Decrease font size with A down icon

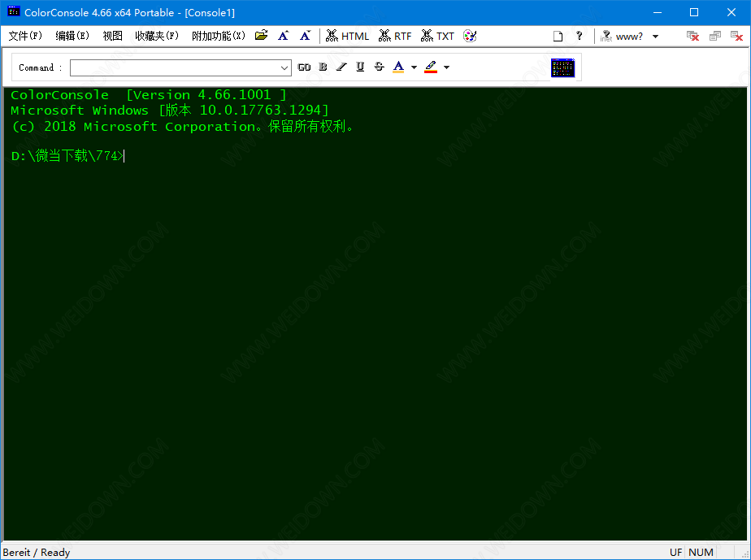click(305, 36)
